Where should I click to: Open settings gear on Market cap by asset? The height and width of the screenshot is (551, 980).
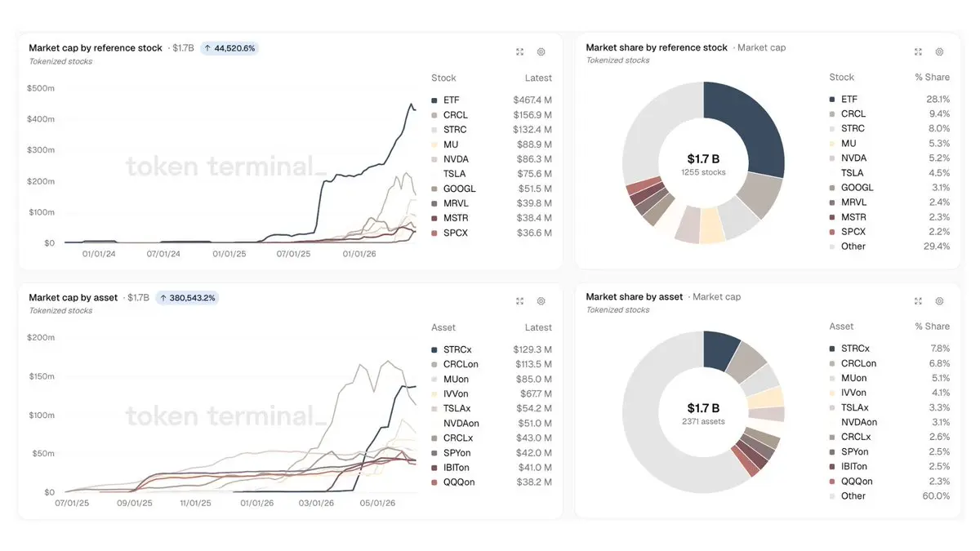[x=541, y=301]
